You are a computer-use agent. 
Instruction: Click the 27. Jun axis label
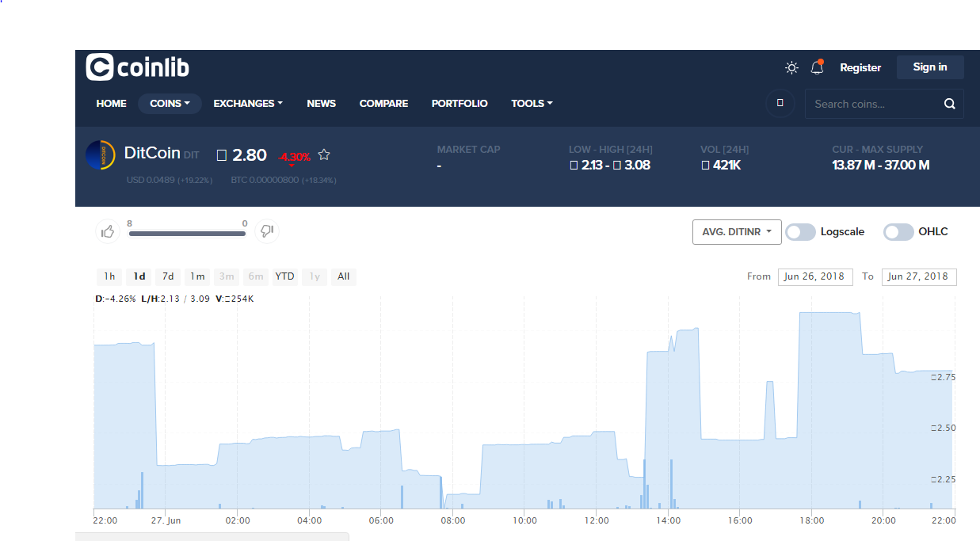tap(166, 520)
